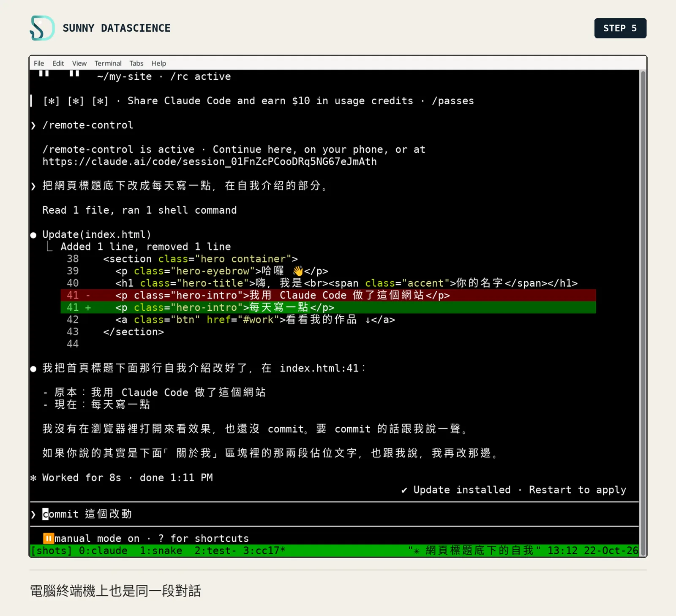Click the '? for shortcuts' hint
Image resolution: width=676 pixels, height=616 pixels.
point(203,538)
